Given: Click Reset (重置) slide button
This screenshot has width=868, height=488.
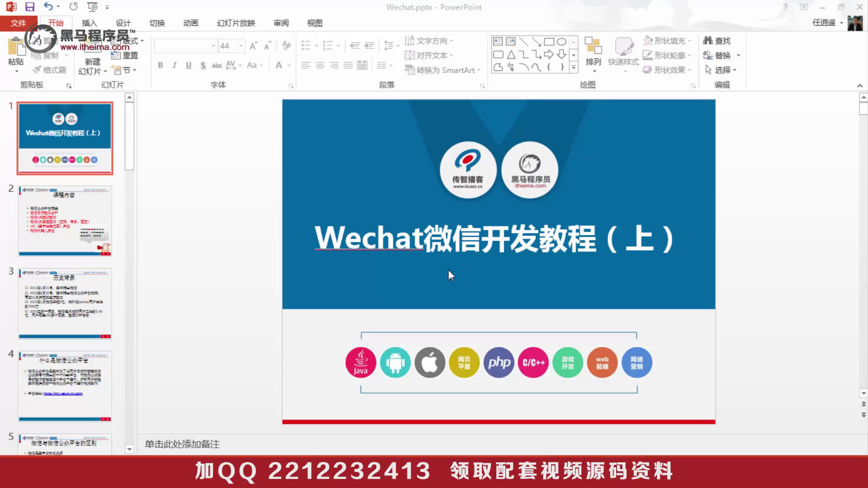Looking at the screenshot, I should point(125,55).
